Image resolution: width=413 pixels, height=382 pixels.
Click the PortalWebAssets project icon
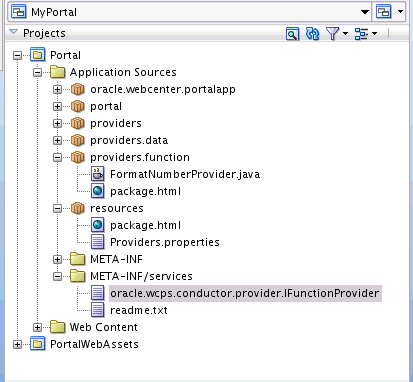pyautogui.click(x=38, y=344)
